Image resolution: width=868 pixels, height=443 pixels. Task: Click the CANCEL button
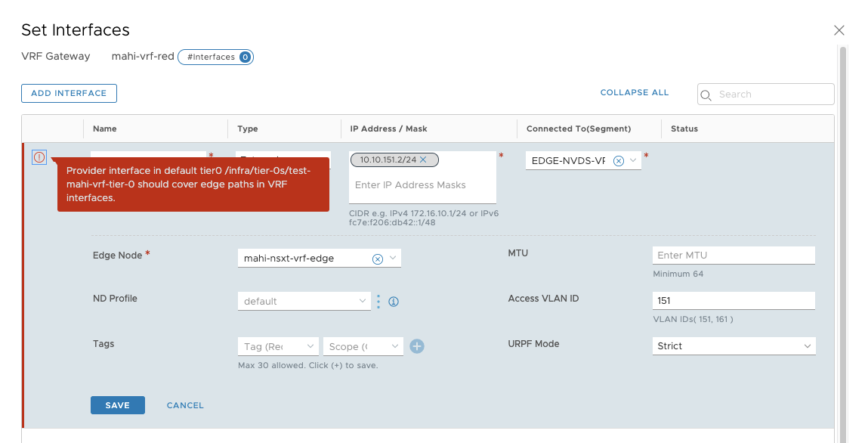click(x=185, y=405)
